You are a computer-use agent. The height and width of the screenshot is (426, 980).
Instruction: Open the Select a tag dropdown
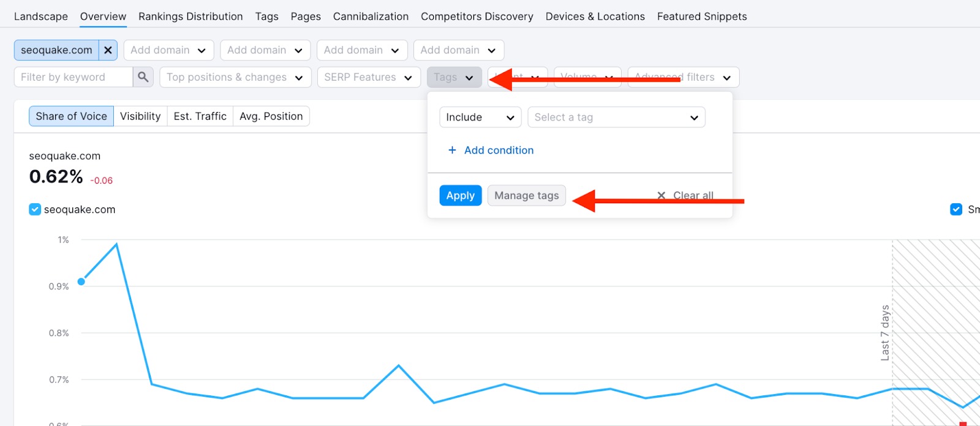click(616, 117)
